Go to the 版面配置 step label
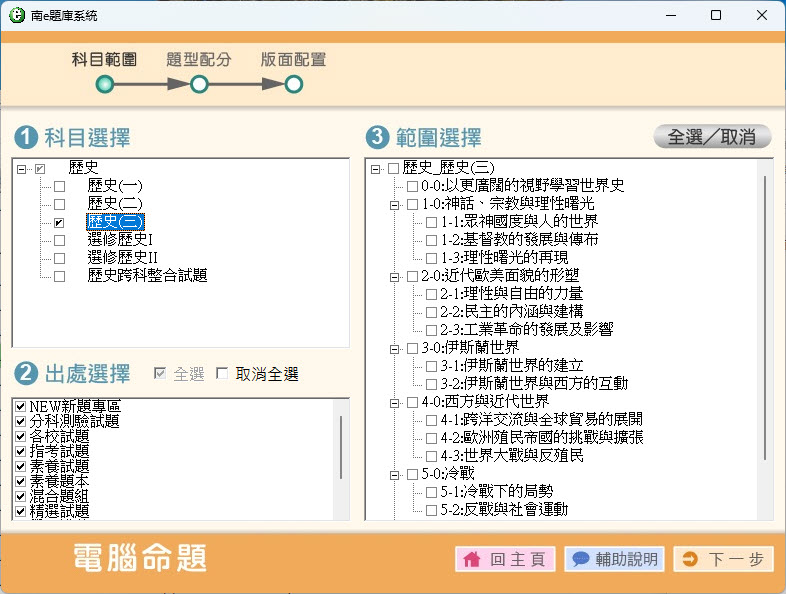 click(293, 60)
